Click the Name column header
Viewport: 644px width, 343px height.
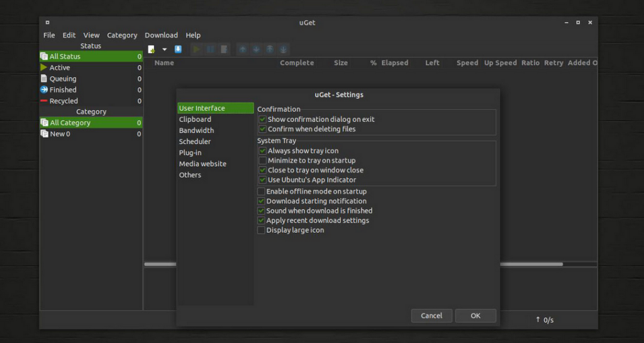pyautogui.click(x=164, y=63)
